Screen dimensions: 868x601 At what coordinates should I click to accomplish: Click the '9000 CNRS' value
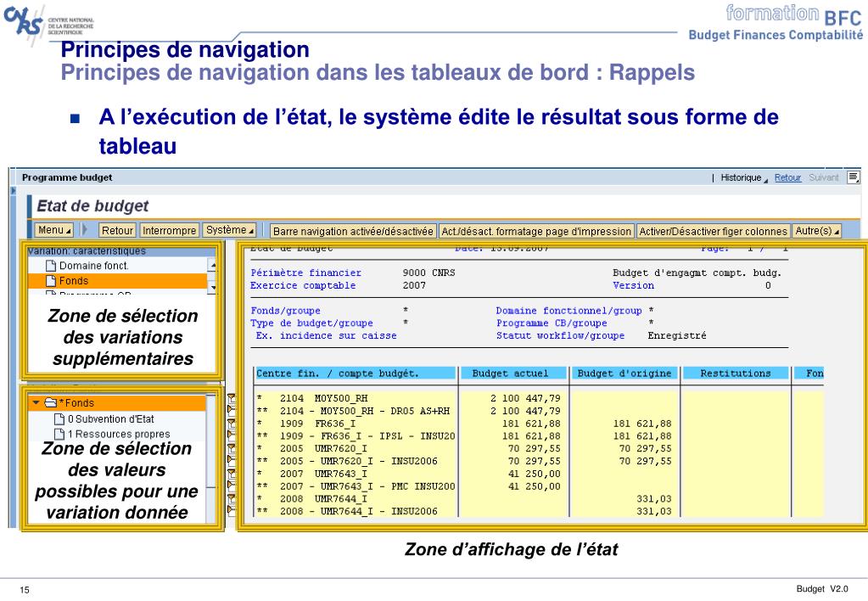click(429, 272)
